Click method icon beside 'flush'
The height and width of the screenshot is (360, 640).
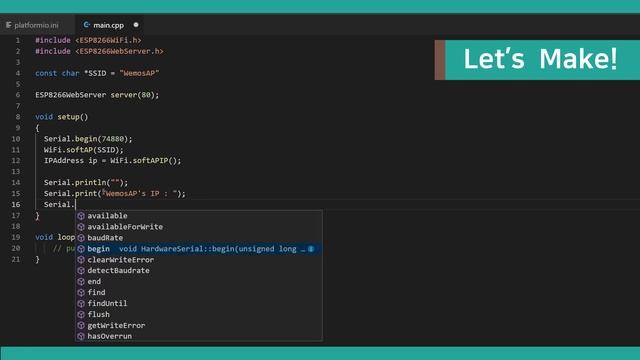click(x=81, y=315)
